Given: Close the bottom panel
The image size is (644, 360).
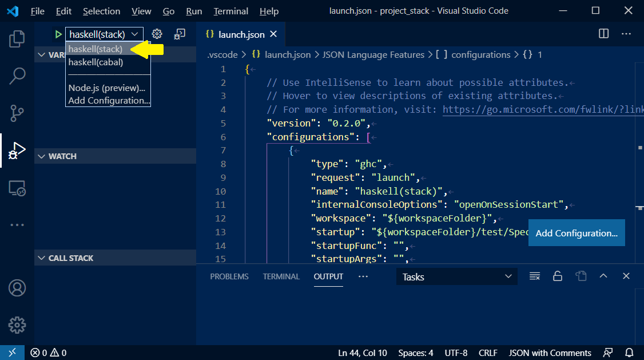Looking at the screenshot, I should pos(626,276).
